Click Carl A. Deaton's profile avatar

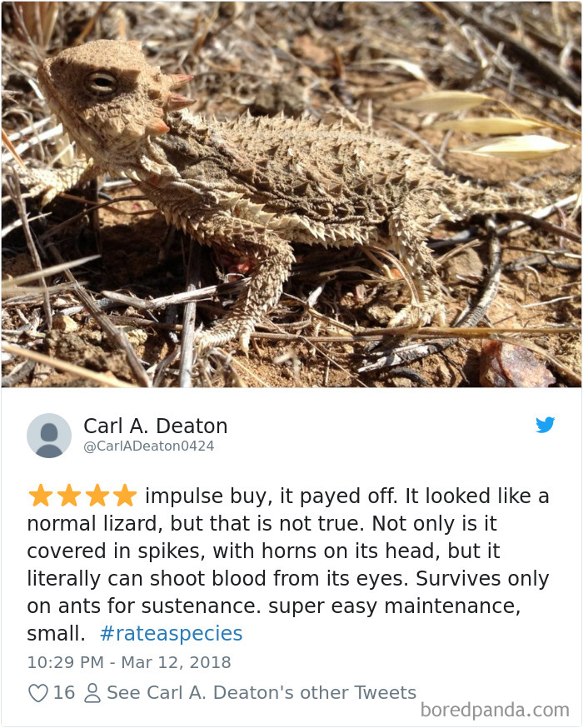pyautogui.click(x=49, y=435)
